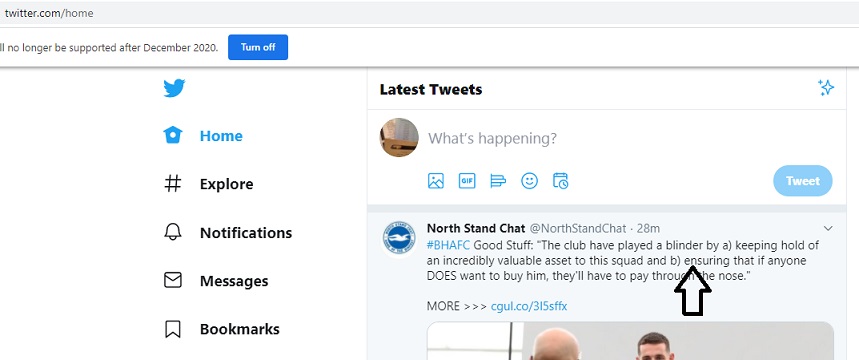Click the Tweet button

803,181
